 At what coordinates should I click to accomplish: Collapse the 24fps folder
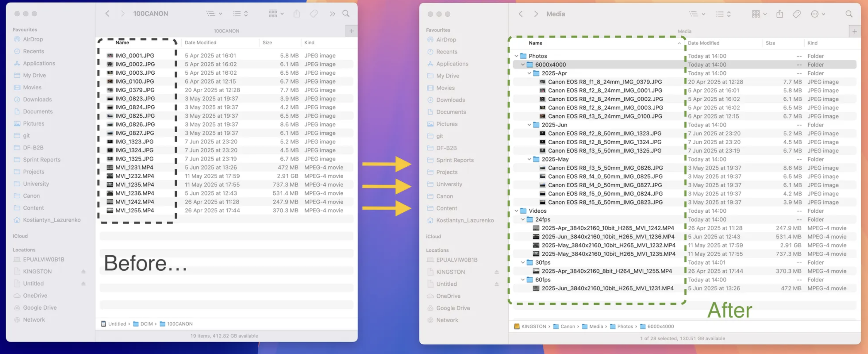pyautogui.click(x=522, y=219)
